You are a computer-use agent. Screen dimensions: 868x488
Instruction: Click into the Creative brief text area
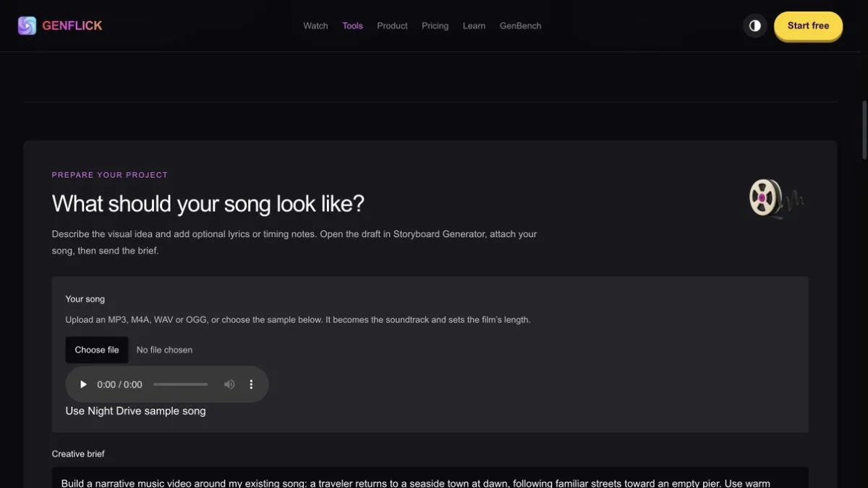[x=430, y=478]
